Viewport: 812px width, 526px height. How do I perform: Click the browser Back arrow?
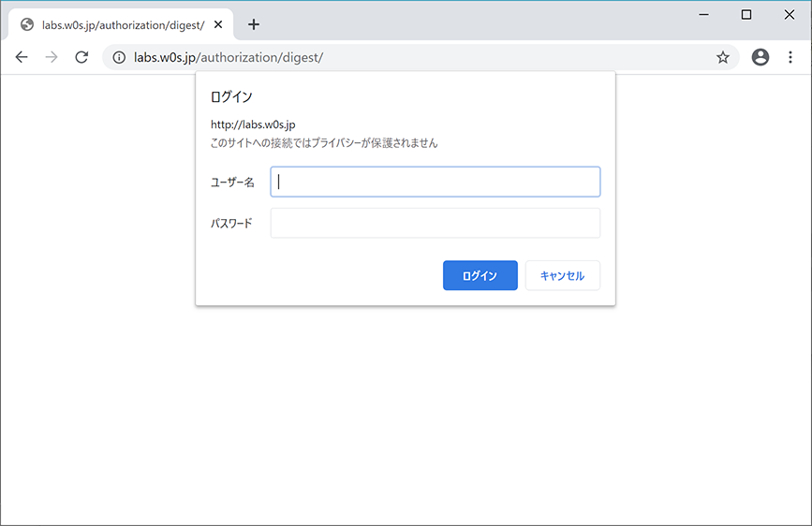[22, 57]
